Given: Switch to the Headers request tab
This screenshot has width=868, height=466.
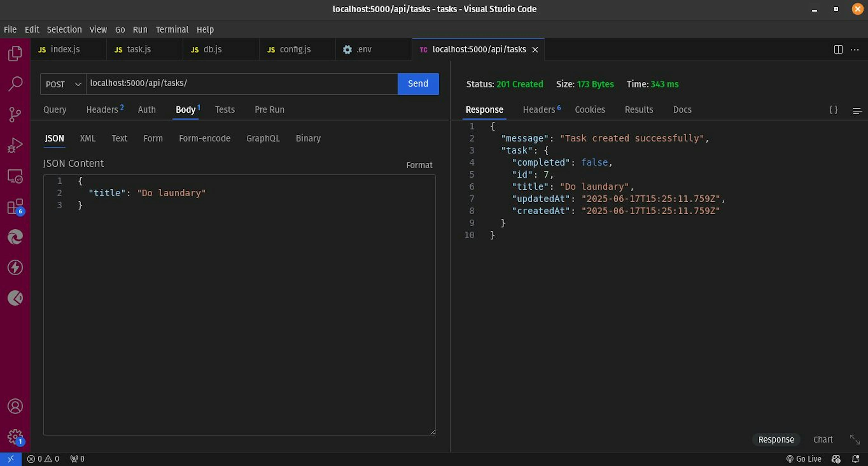Looking at the screenshot, I should click(102, 110).
